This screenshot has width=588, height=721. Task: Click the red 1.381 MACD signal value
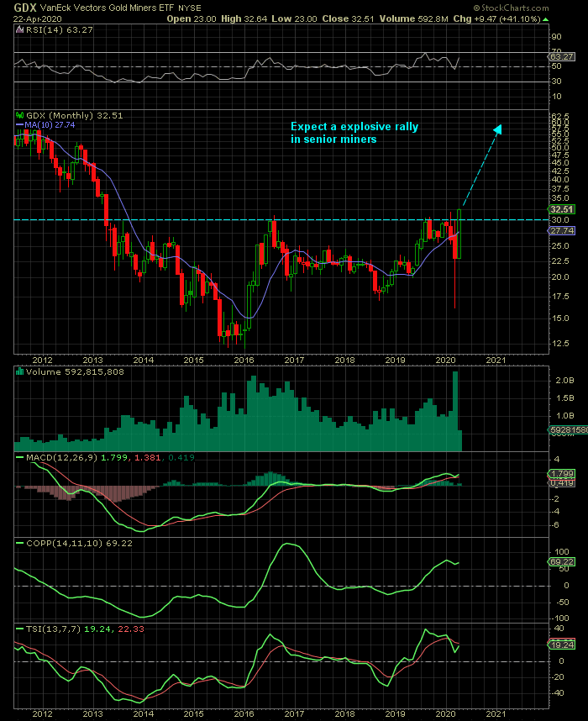tap(148, 457)
